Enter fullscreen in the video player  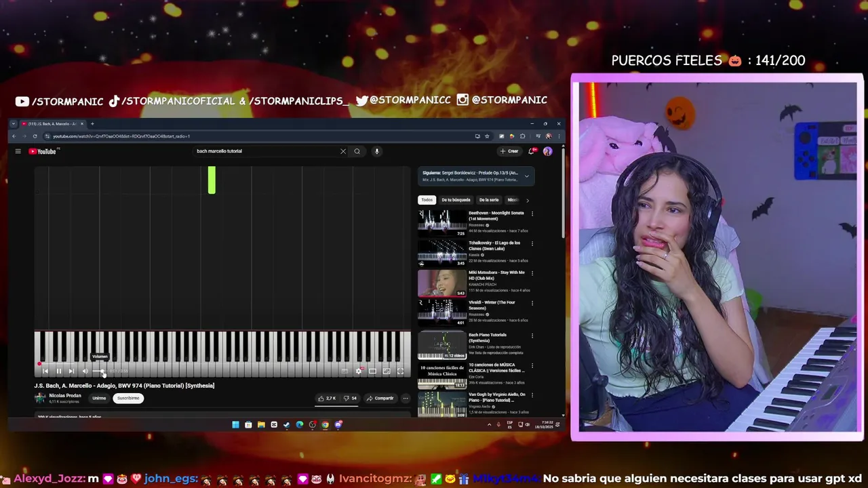[x=400, y=371]
